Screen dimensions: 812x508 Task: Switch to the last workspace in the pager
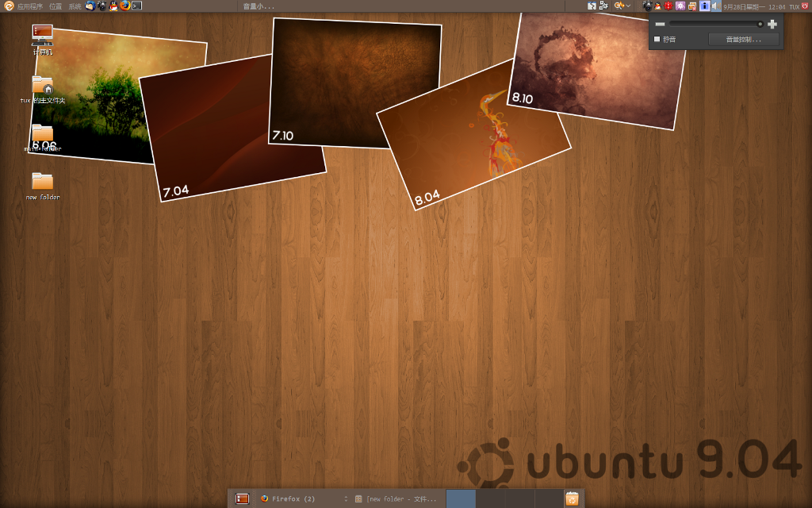pyautogui.click(x=549, y=498)
